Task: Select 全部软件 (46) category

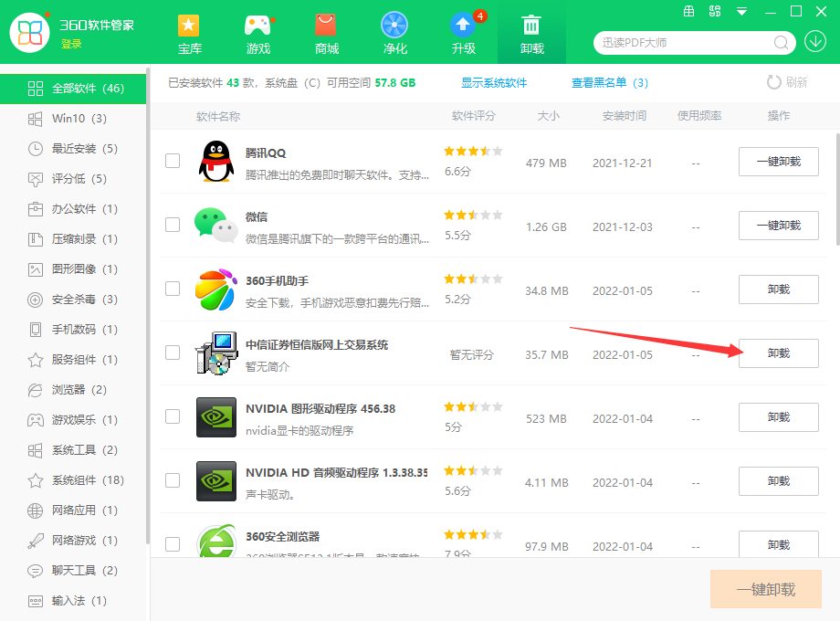Action: 73,89
